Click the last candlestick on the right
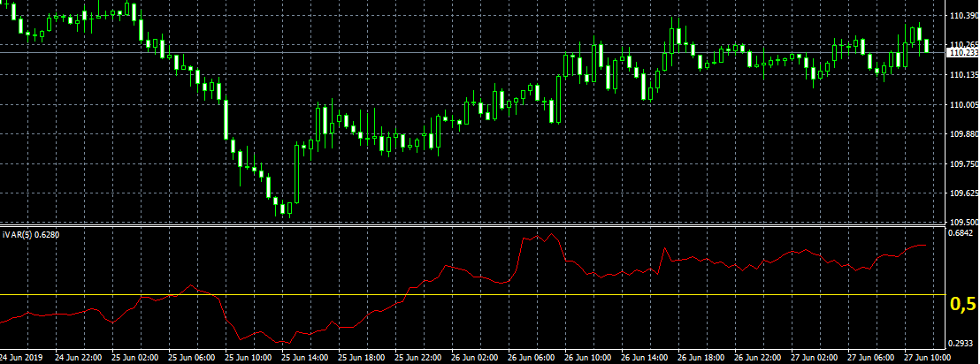The image size is (980, 364). coord(926,45)
